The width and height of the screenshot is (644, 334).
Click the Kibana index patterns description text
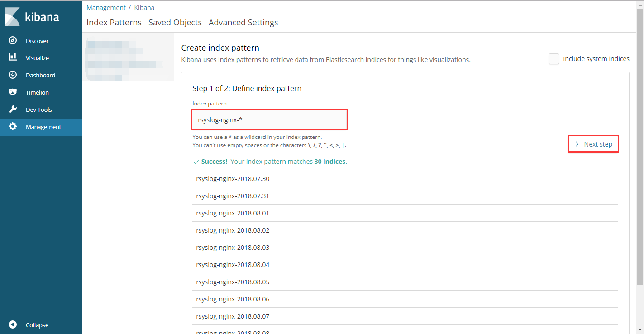[x=326, y=60]
